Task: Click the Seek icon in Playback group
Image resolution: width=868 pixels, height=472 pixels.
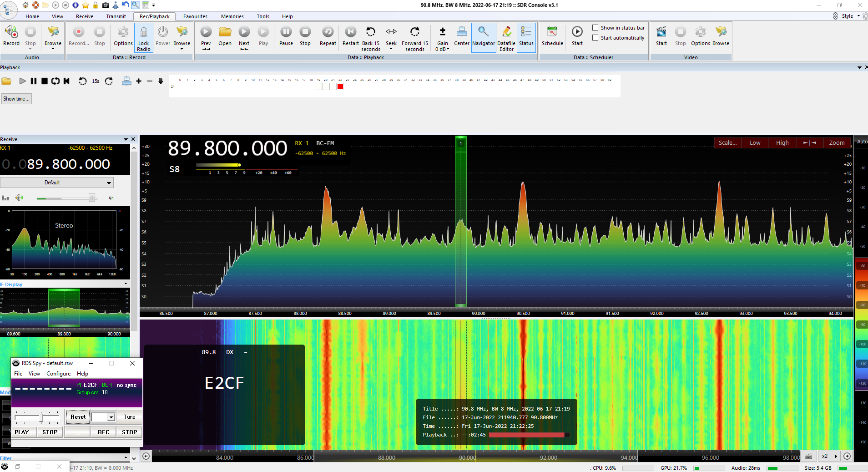Action: 391,32
